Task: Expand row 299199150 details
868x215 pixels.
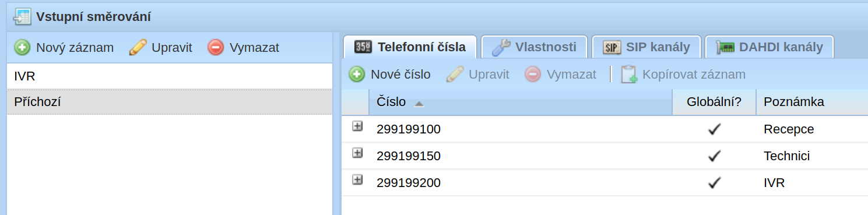Action: point(357,153)
